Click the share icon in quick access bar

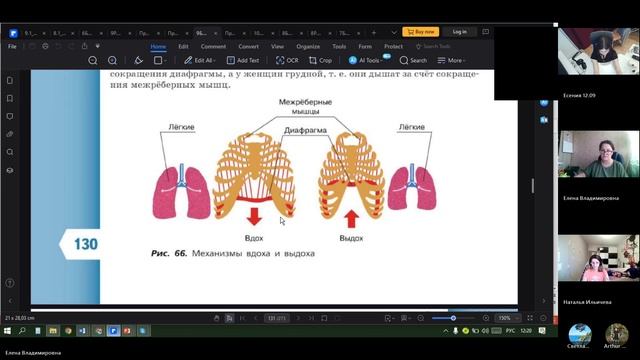click(84, 46)
